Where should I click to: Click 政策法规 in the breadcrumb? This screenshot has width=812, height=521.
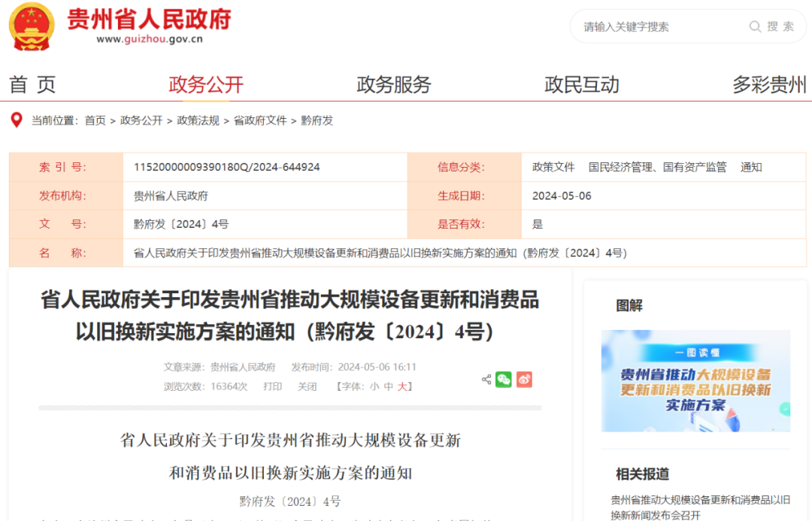point(198,120)
